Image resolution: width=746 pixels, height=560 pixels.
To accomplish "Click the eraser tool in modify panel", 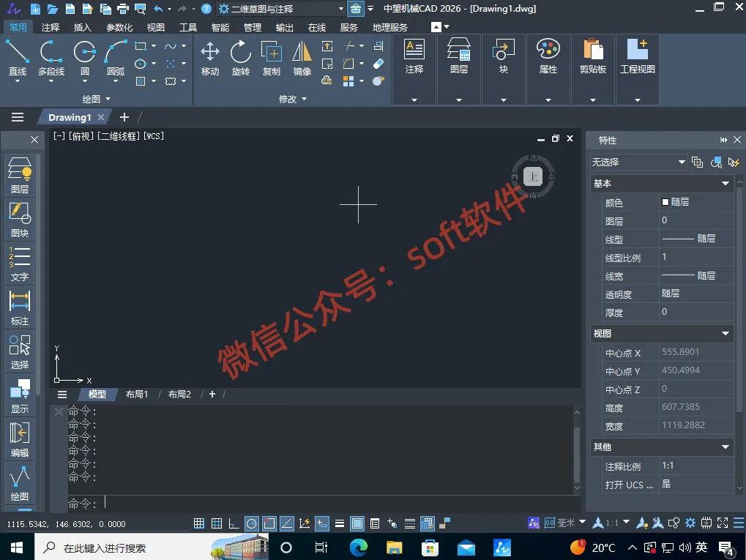I will point(378,63).
